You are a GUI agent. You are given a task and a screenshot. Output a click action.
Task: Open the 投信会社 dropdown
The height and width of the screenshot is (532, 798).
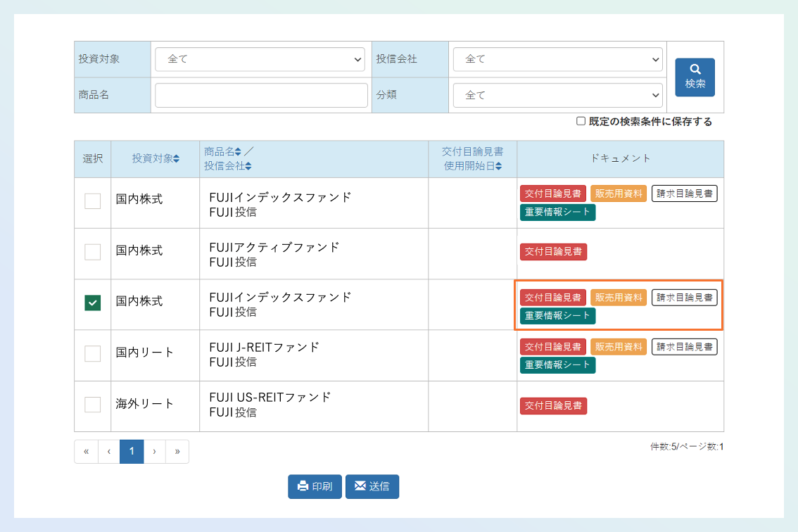click(x=557, y=59)
